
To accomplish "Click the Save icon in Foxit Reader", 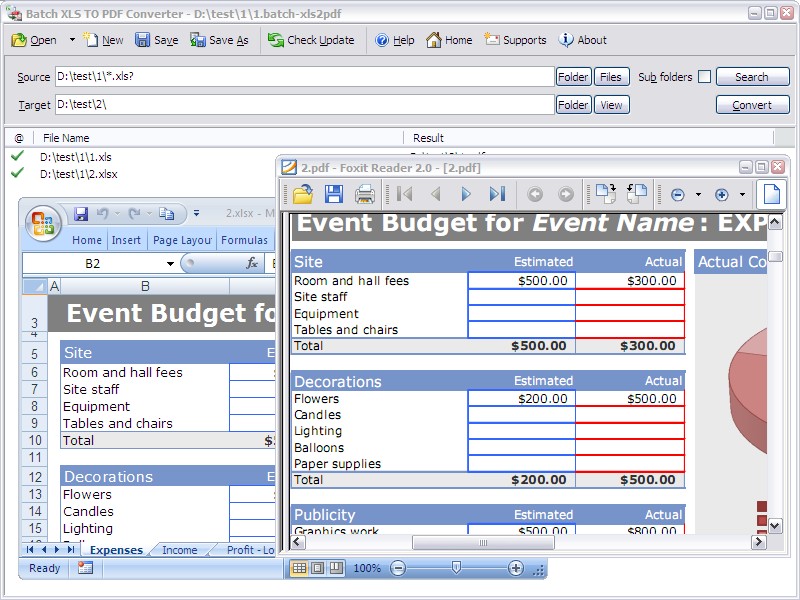I will pos(334,194).
